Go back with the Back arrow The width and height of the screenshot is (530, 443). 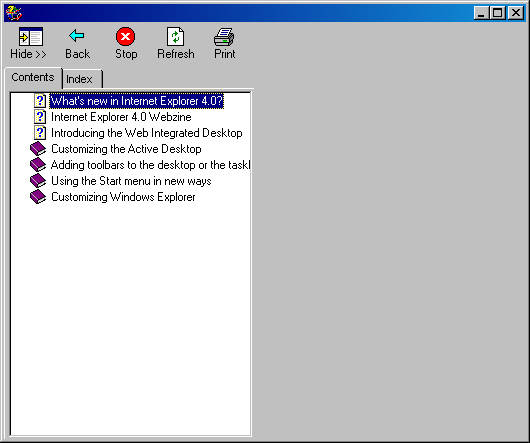(77, 35)
